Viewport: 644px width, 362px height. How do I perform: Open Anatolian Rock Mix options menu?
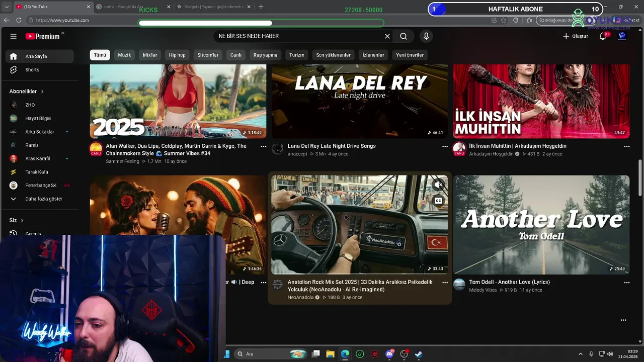445,283
